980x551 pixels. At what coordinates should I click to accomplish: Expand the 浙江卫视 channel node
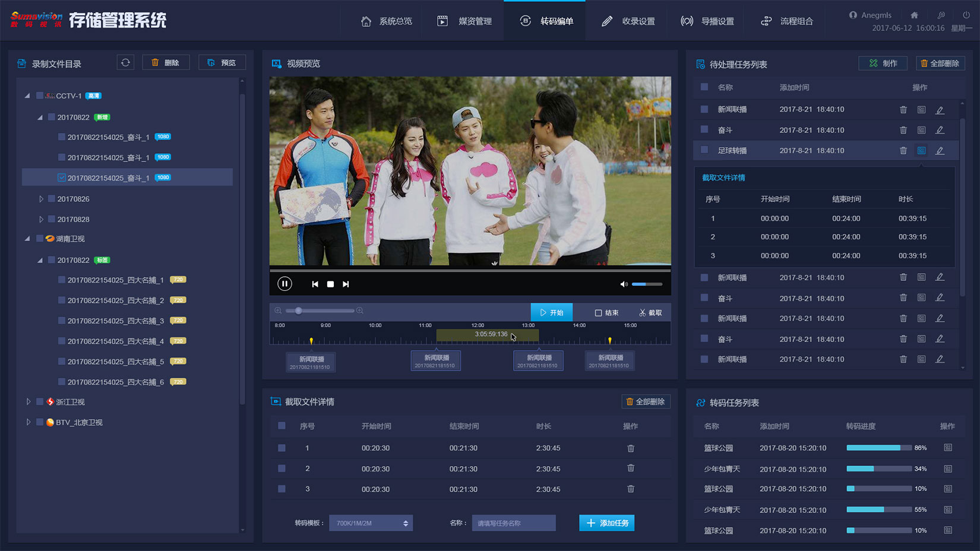point(28,402)
